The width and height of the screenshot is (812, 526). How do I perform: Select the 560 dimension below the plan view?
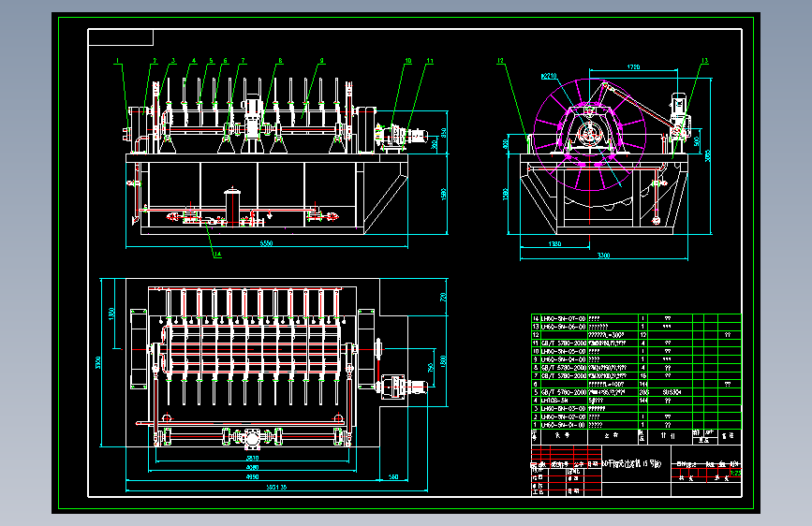[393, 476]
